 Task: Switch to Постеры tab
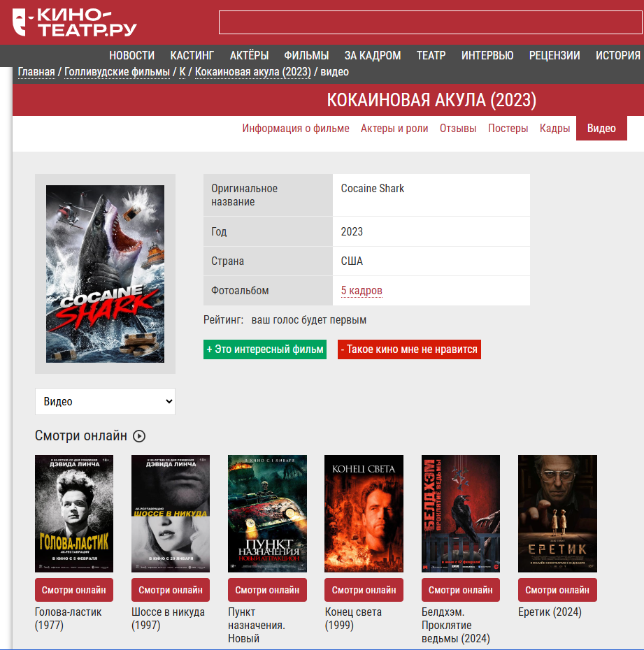point(508,129)
